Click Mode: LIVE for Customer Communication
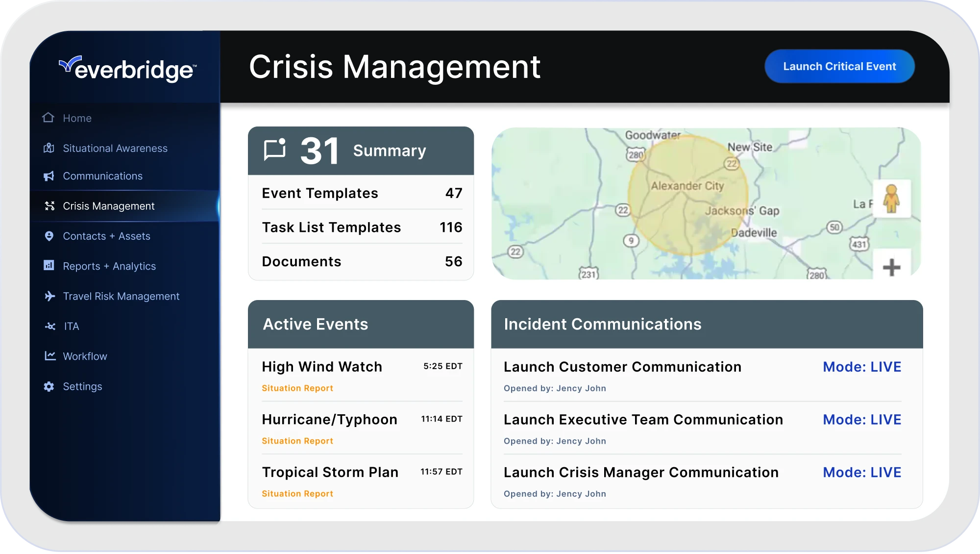Image resolution: width=980 pixels, height=554 pixels. point(862,367)
